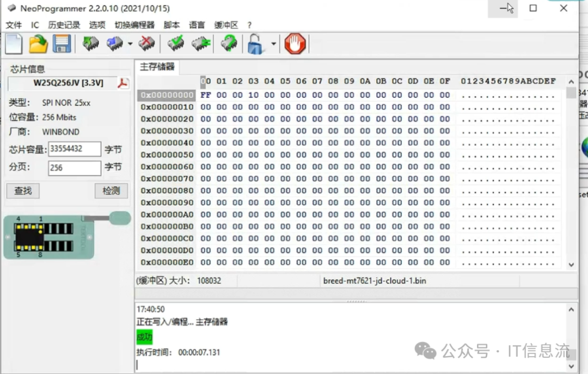
Task: Open the ? help menu
Action: pos(249,25)
